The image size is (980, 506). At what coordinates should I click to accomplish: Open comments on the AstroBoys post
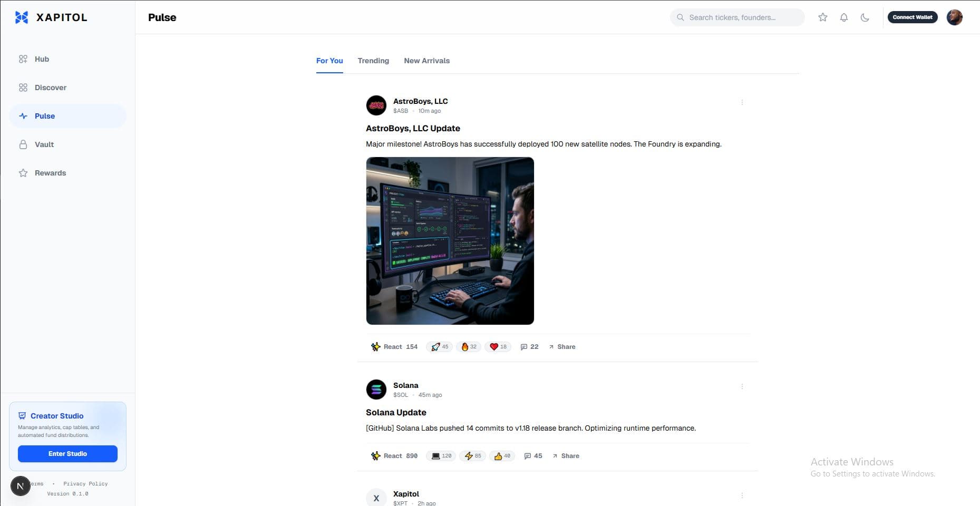[x=529, y=347]
